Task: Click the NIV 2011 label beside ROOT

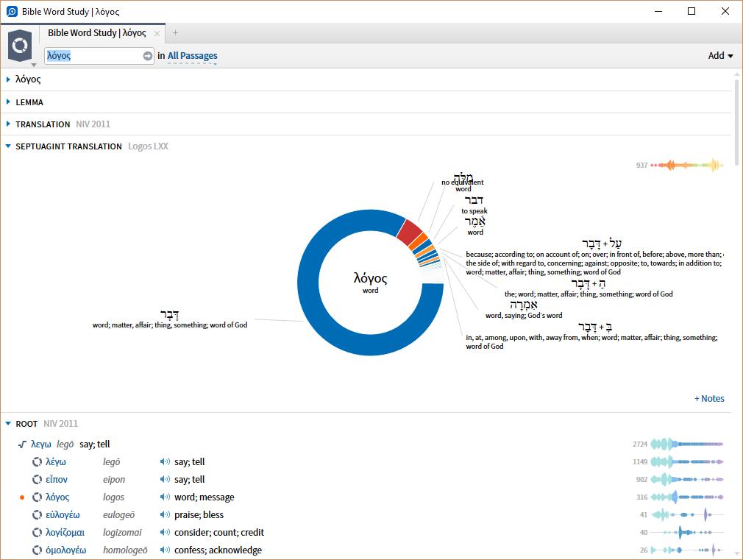Action: tap(60, 423)
